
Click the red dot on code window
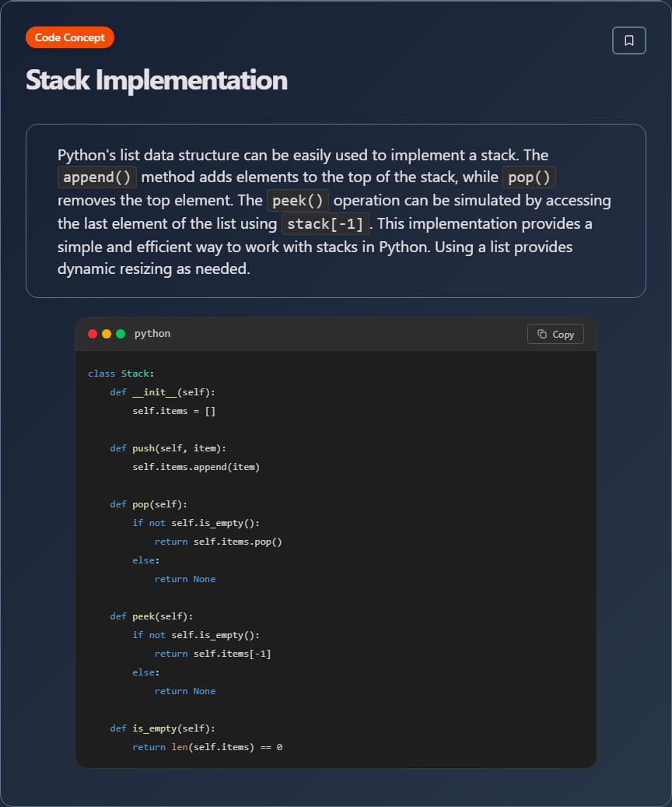(93, 334)
